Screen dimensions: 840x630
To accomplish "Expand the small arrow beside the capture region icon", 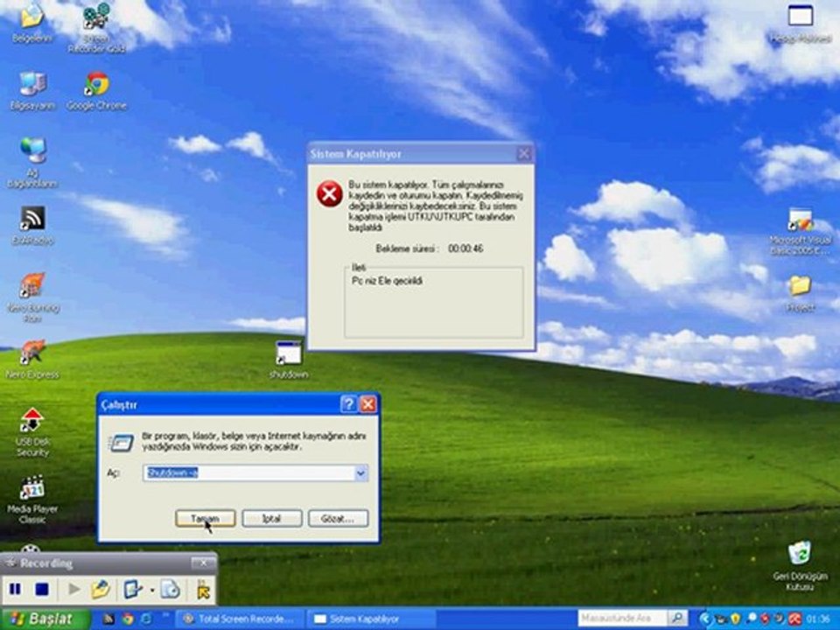I will pos(152,591).
